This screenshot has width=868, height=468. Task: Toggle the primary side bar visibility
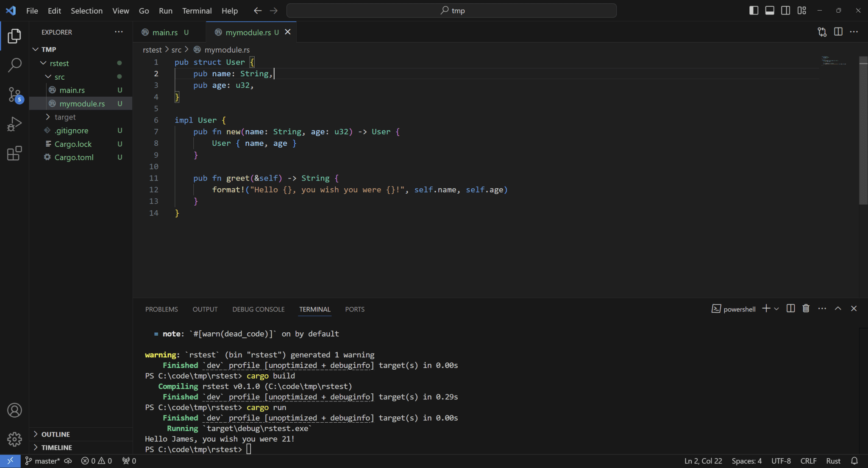(754, 10)
